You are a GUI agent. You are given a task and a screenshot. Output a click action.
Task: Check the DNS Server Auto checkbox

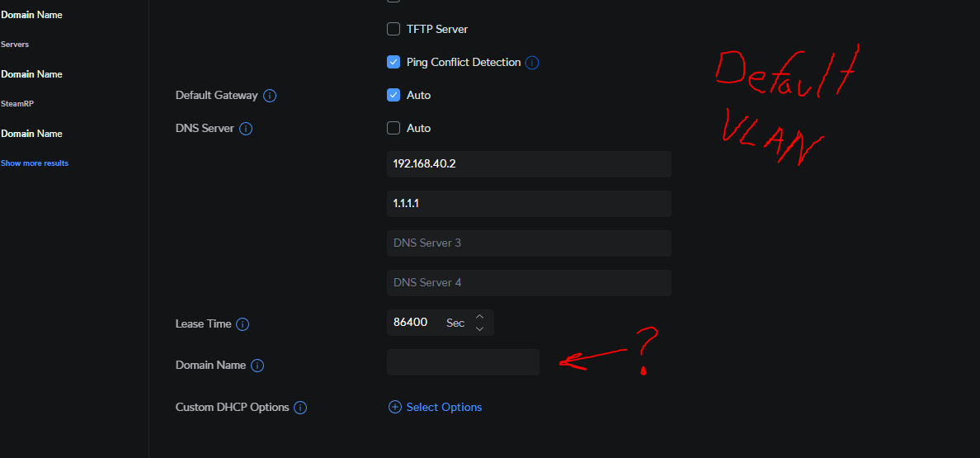393,128
